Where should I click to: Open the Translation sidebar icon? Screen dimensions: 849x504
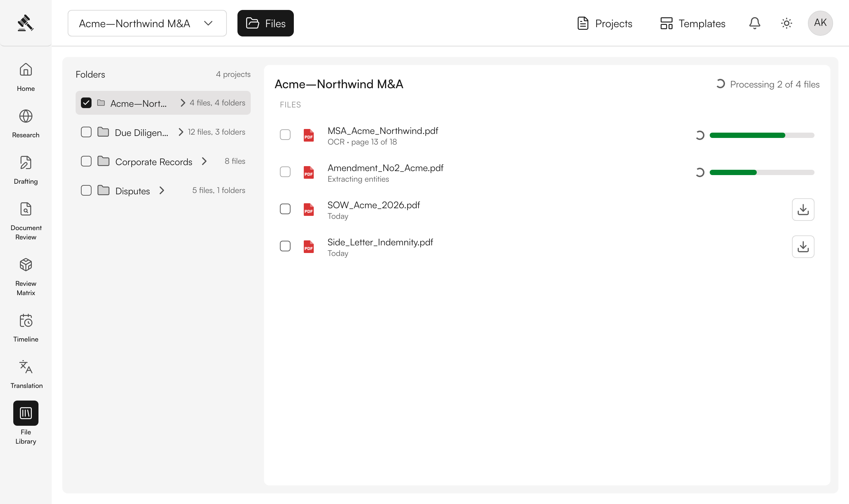coord(26,367)
